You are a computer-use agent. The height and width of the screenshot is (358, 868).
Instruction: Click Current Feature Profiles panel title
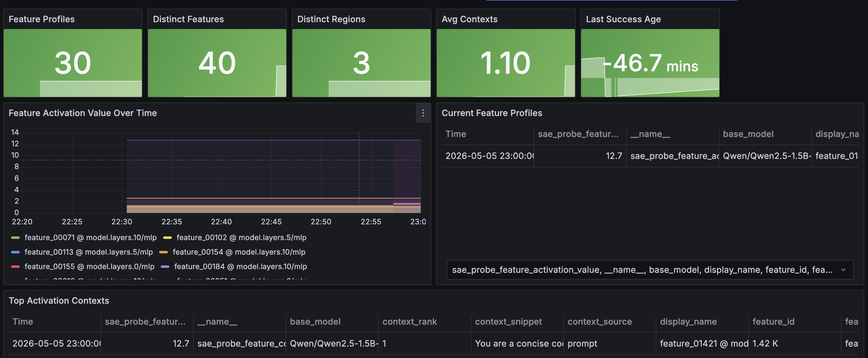click(492, 113)
